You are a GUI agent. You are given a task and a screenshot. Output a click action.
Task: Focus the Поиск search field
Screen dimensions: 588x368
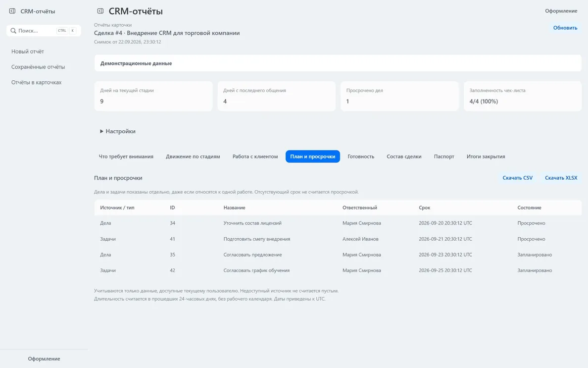point(44,31)
